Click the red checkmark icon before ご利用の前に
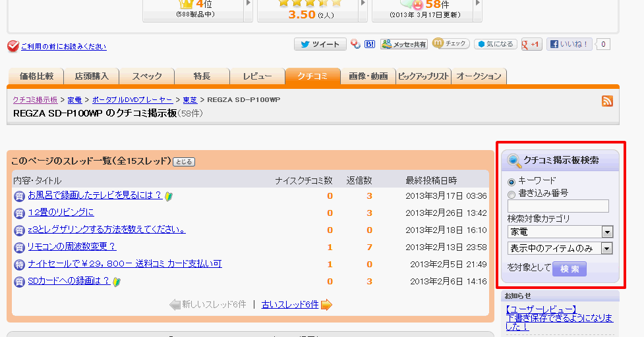The image size is (644, 337). coord(13,46)
